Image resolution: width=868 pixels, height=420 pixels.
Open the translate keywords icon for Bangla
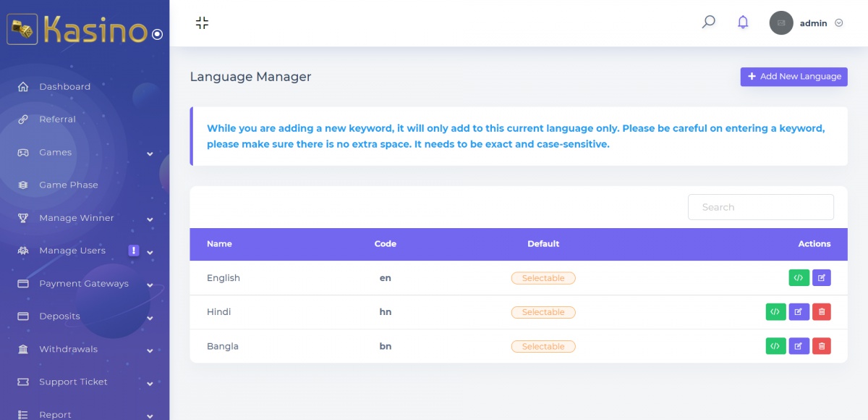pyautogui.click(x=775, y=346)
